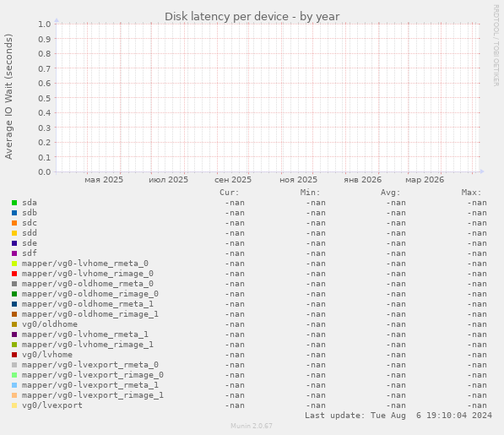The image size is (504, 435).
Task: Click red swatch for mapper/vg0-lvhome_rimage_0
Action: coord(14,274)
